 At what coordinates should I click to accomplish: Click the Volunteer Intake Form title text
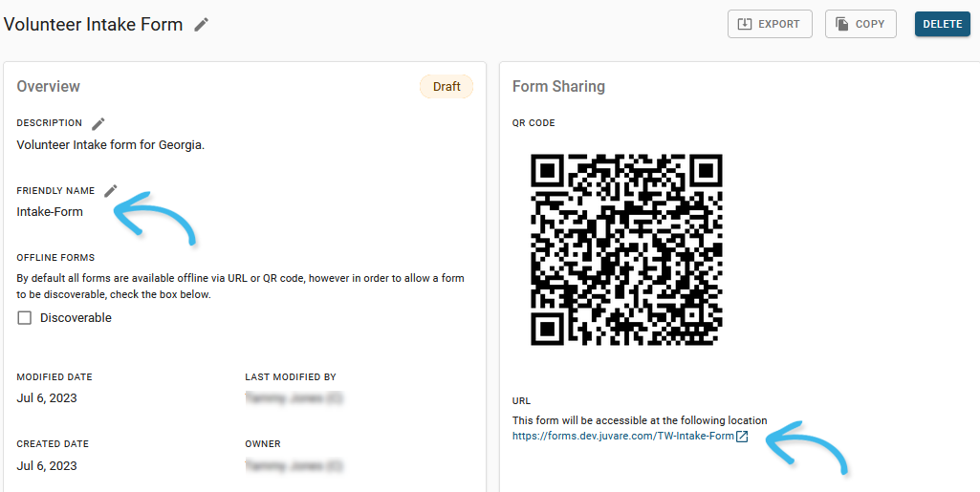pos(93,25)
